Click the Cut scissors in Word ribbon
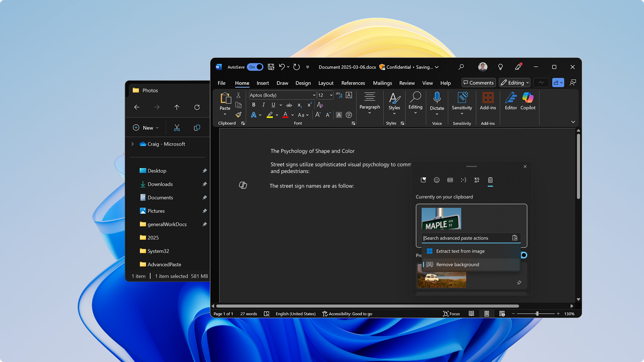The width and height of the screenshot is (644, 362). [x=238, y=96]
